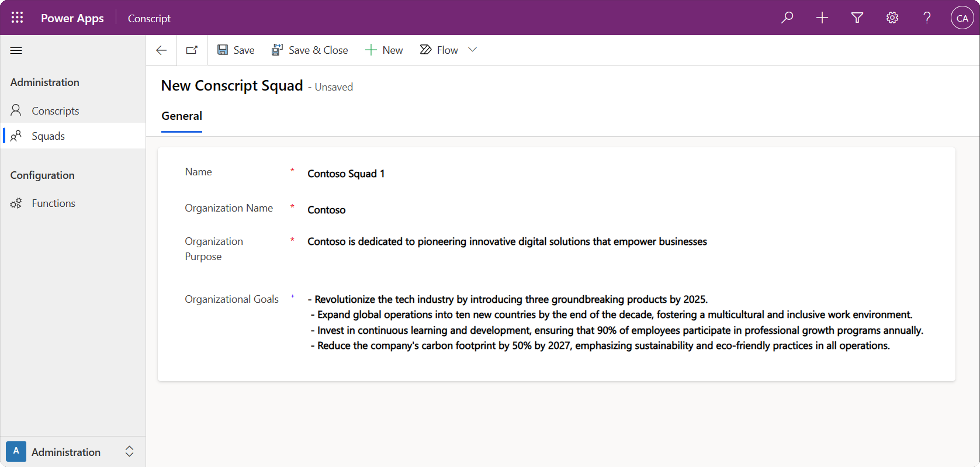Navigate to Conscripts in sidebar
The image size is (980, 467).
click(55, 110)
